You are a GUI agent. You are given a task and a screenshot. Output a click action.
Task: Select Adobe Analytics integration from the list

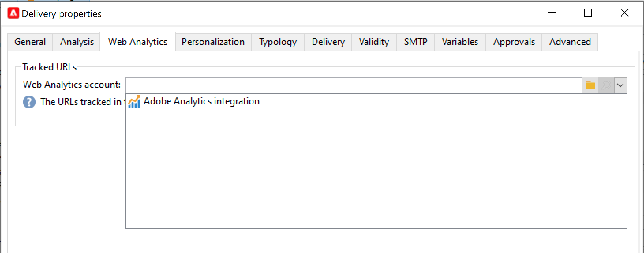point(201,102)
